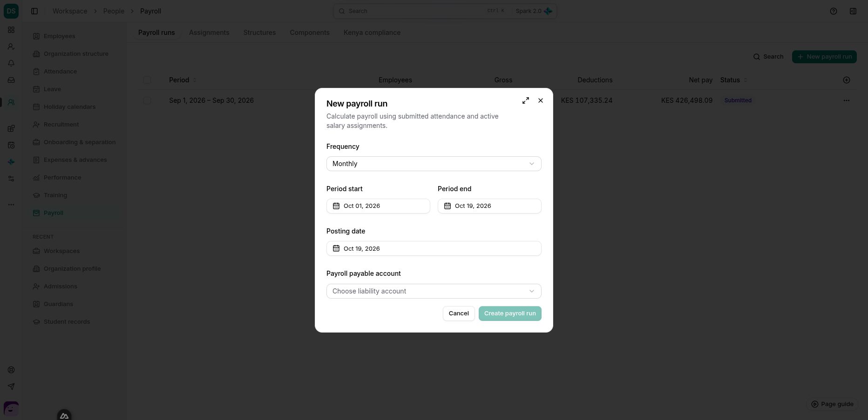This screenshot has width=868, height=420.
Task: Expand the New payroll run dialog fullscreen
Action: (526, 100)
